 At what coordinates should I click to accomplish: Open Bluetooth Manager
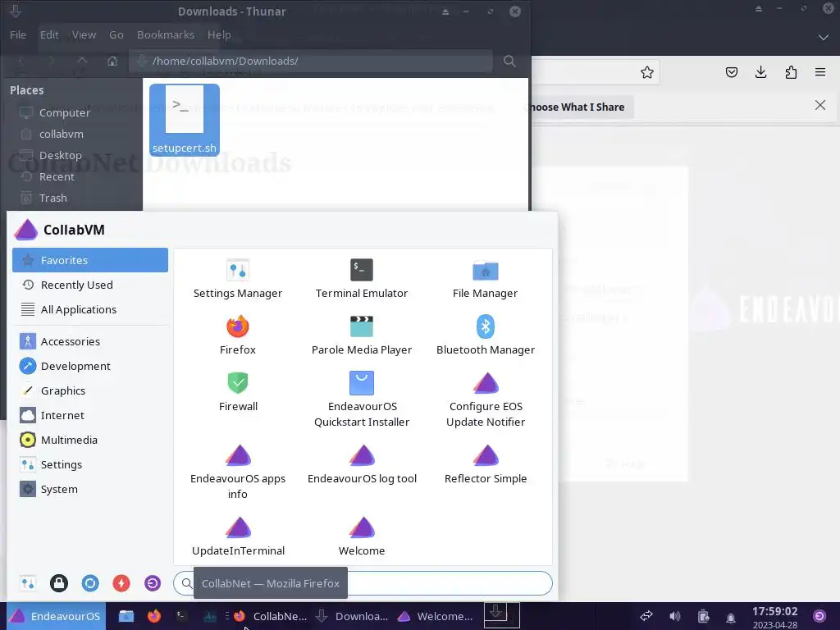coord(486,336)
